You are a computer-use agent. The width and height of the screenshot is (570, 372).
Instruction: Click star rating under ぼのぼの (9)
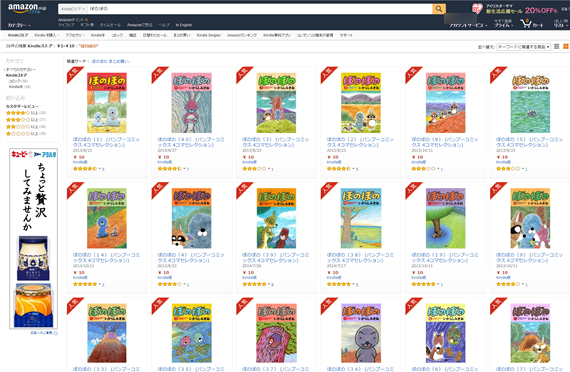click(508, 284)
